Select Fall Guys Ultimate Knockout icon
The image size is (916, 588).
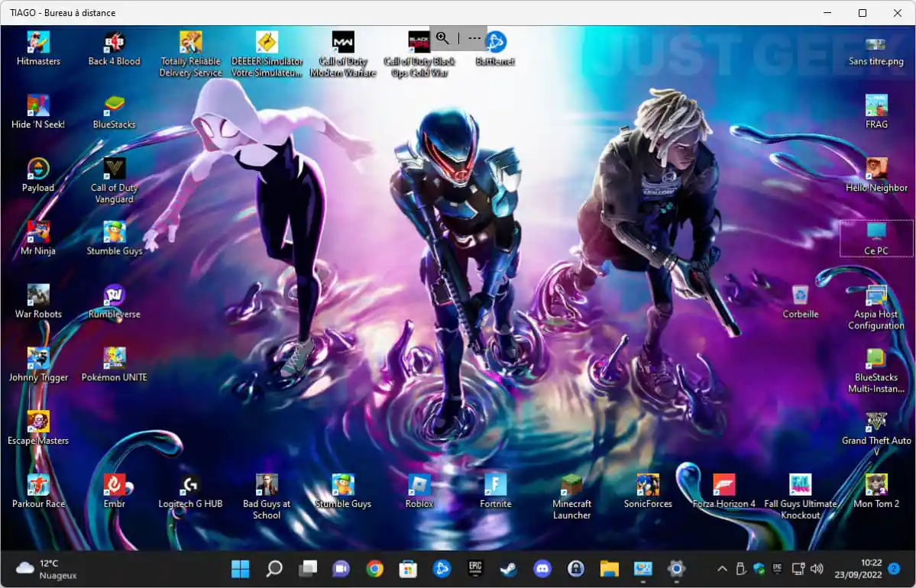[x=801, y=496]
